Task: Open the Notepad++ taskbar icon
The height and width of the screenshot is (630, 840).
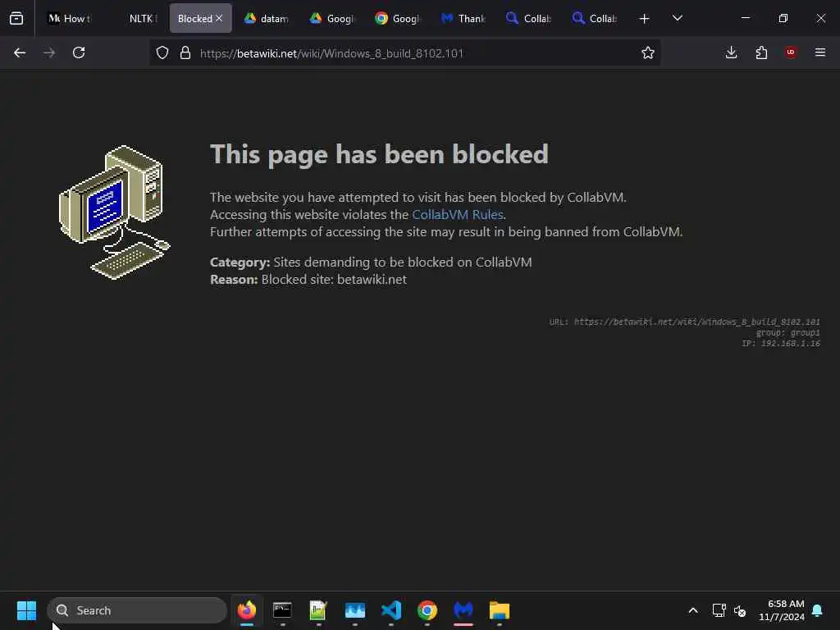Action: click(318, 610)
